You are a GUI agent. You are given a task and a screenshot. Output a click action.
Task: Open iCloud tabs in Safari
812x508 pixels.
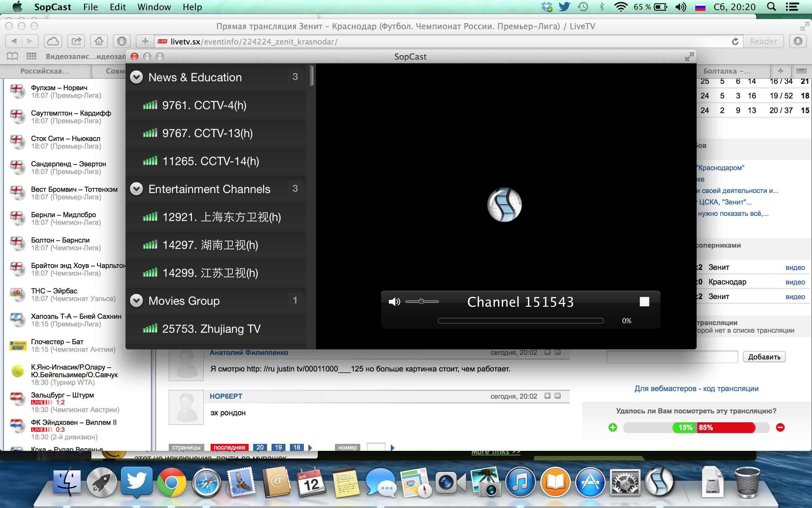(53, 41)
